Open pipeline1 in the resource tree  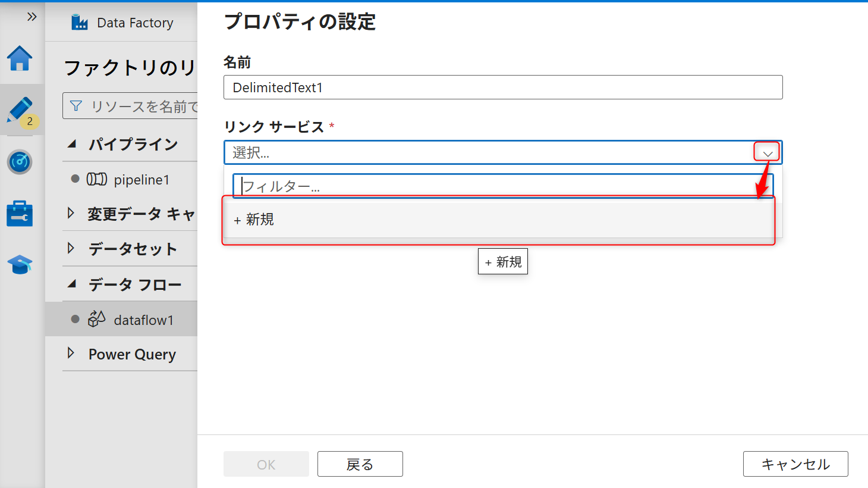(141, 180)
